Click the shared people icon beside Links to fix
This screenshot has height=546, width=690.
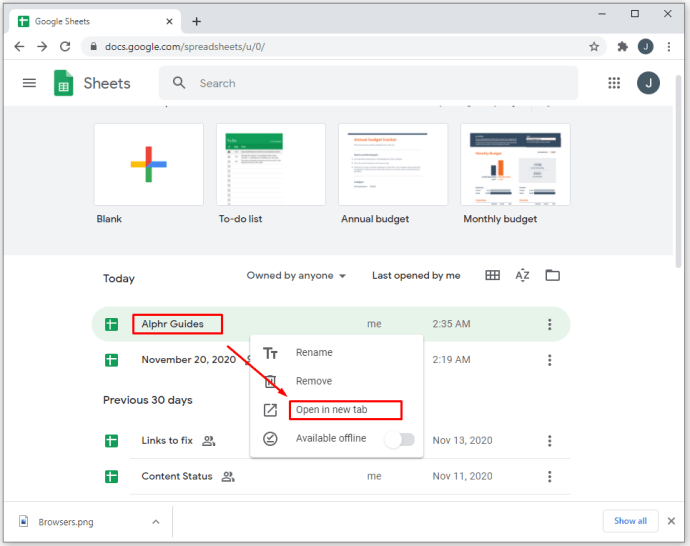coord(209,441)
